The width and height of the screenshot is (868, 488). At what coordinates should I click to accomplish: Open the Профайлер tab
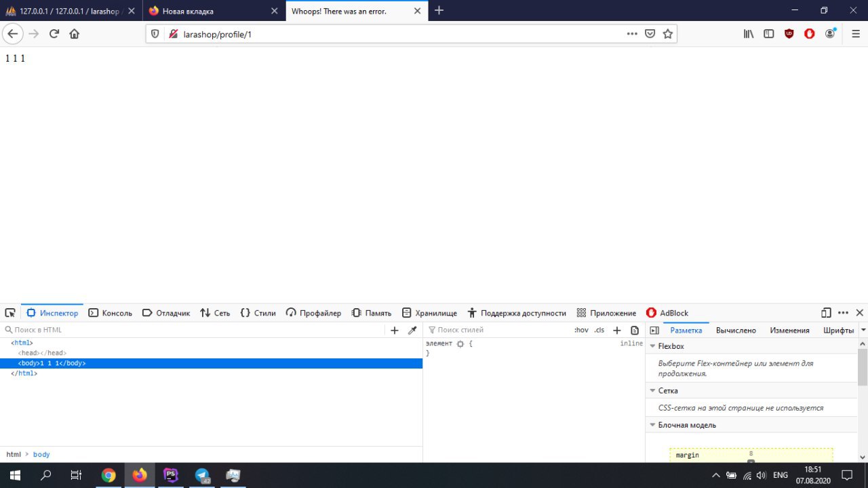click(x=313, y=313)
